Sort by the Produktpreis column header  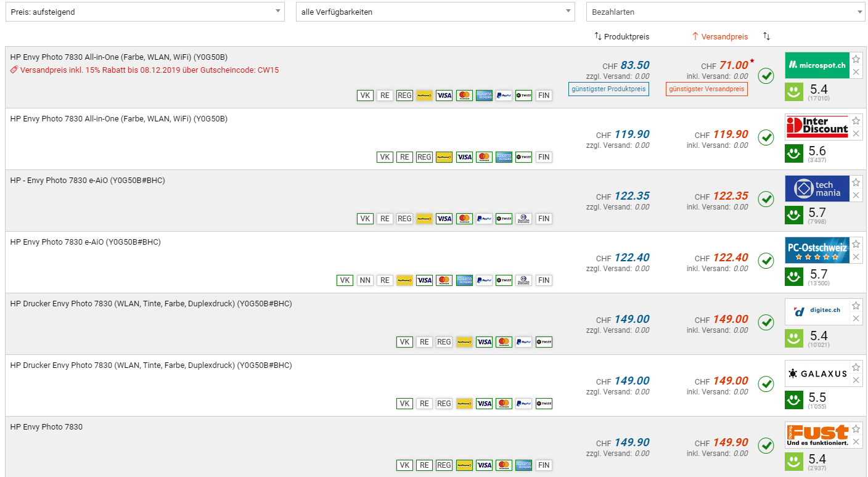click(x=621, y=36)
